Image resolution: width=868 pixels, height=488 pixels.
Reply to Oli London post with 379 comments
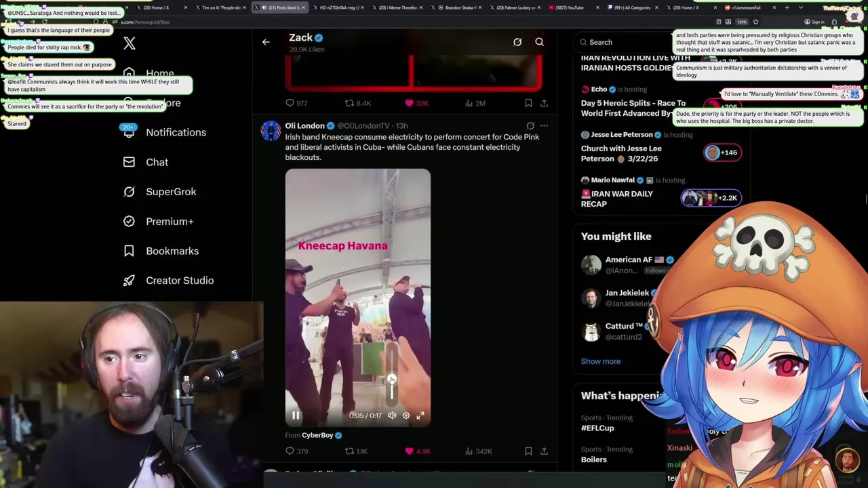pos(290,451)
